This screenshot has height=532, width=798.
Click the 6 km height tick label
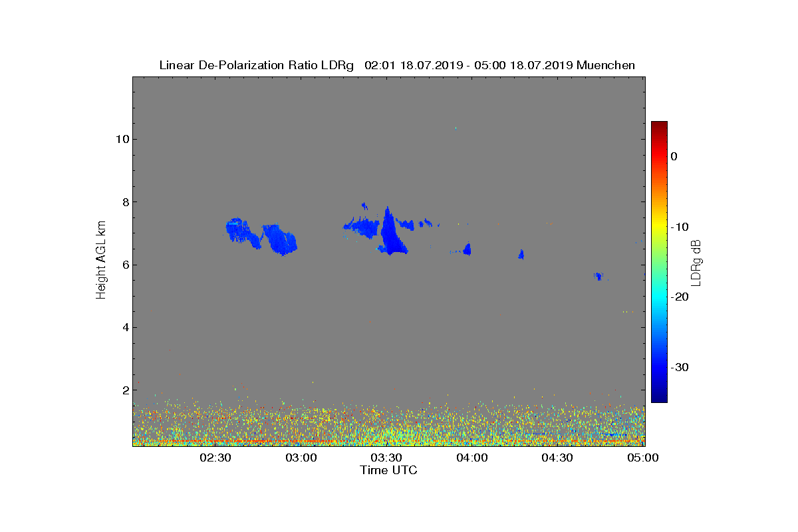pyautogui.click(x=124, y=265)
